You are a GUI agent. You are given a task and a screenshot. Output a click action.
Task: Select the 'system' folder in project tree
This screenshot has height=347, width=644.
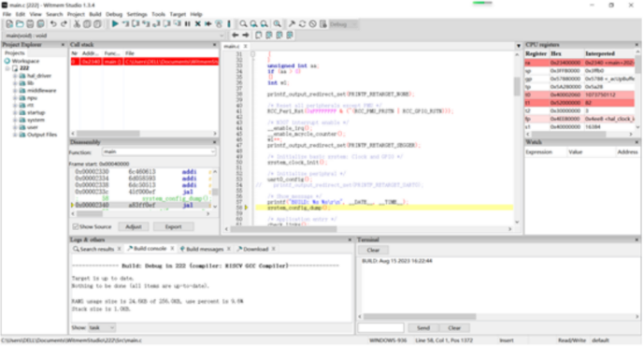[36, 120]
